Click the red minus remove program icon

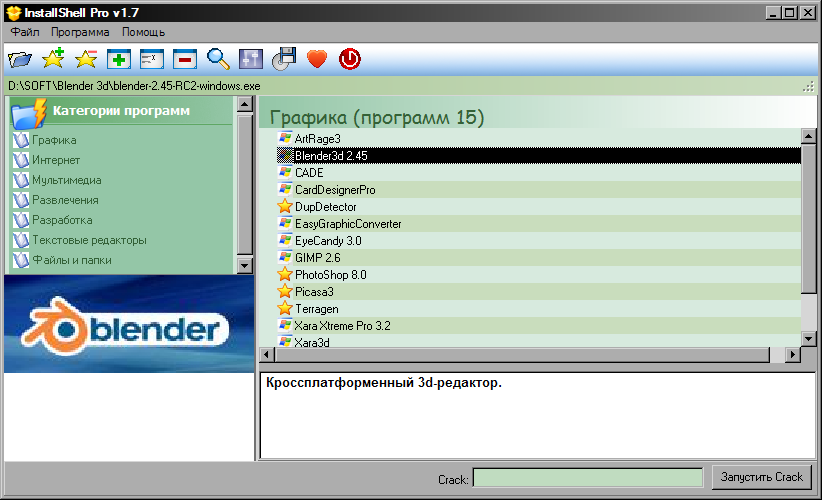click(185, 59)
